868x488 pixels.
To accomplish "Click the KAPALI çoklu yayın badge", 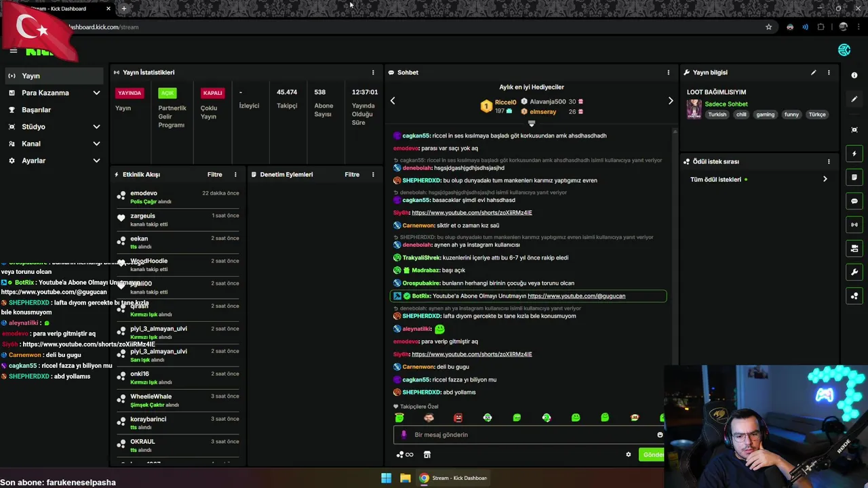I will coord(212,93).
